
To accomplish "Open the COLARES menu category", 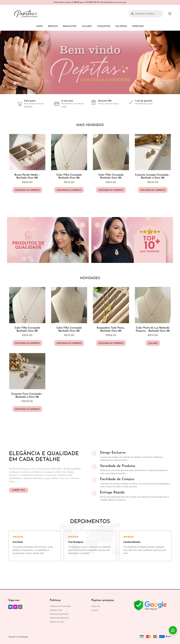I will tap(87, 26).
